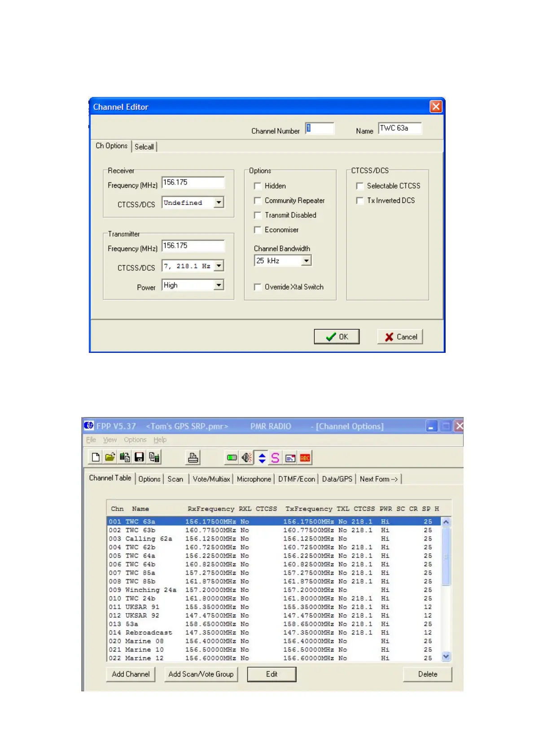Screen dimensions: 534x756
Task: Open the File menu
Action: (x=91, y=440)
